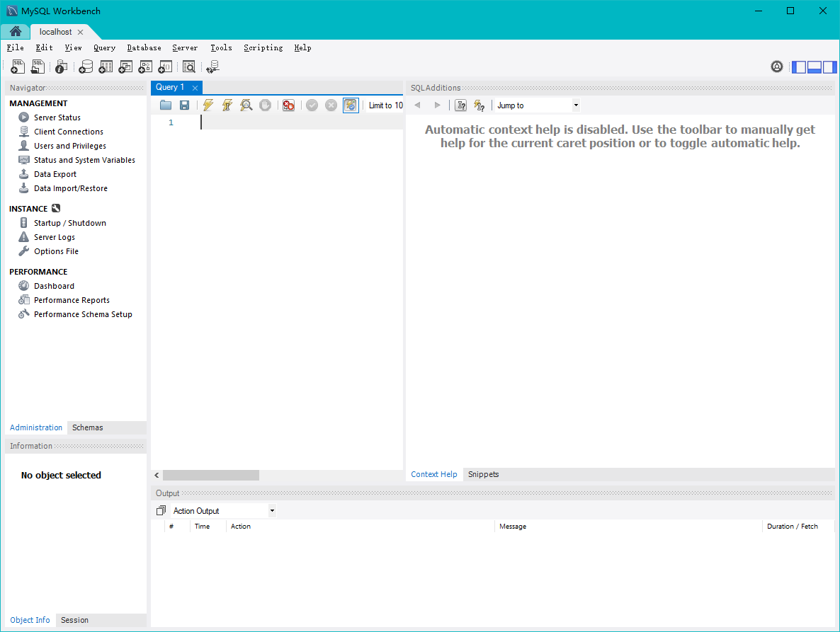The height and width of the screenshot is (632, 840).
Task: Toggle the left sidebar panel visibility
Action: coord(799,67)
